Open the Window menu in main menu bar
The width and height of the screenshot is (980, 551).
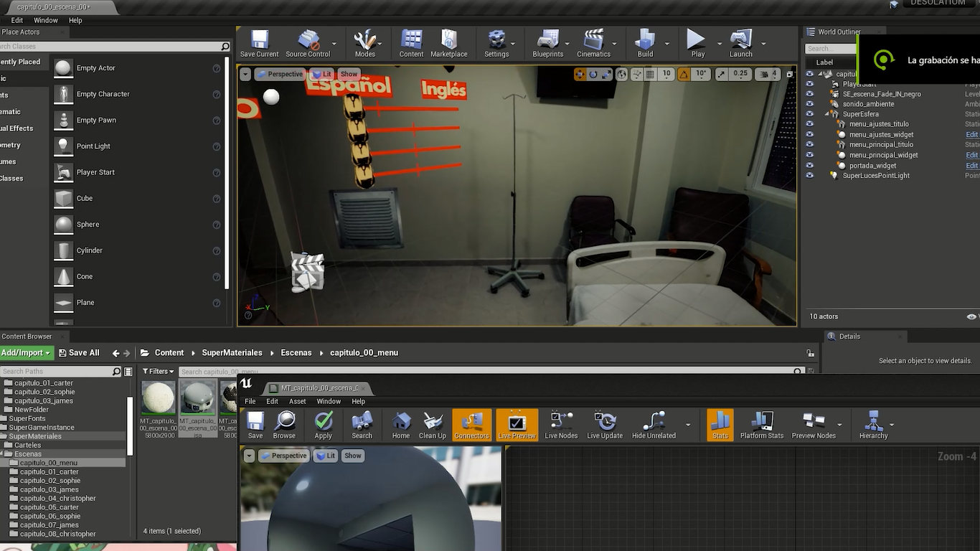46,20
